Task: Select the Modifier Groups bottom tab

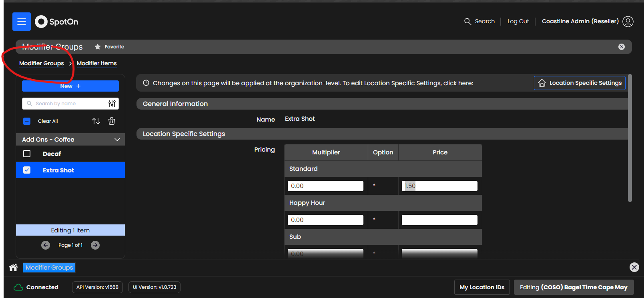Action: [x=49, y=267]
